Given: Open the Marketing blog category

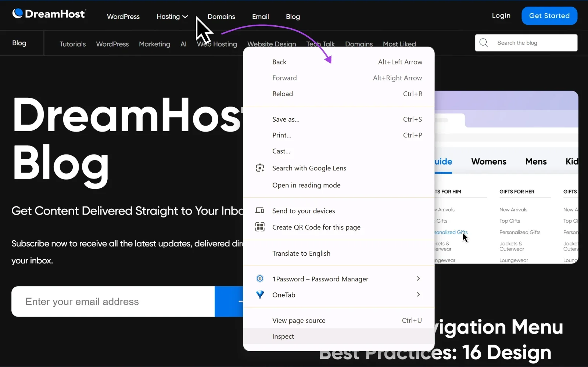Looking at the screenshot, I should [x=154, y=44].
